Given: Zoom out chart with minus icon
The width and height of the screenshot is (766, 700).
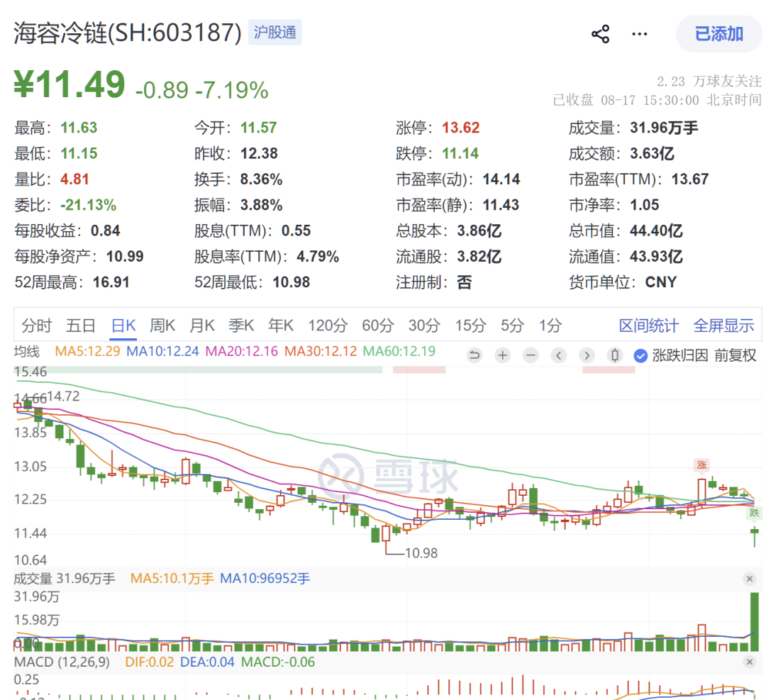Looking at the screenshot, I should [531, 355].
